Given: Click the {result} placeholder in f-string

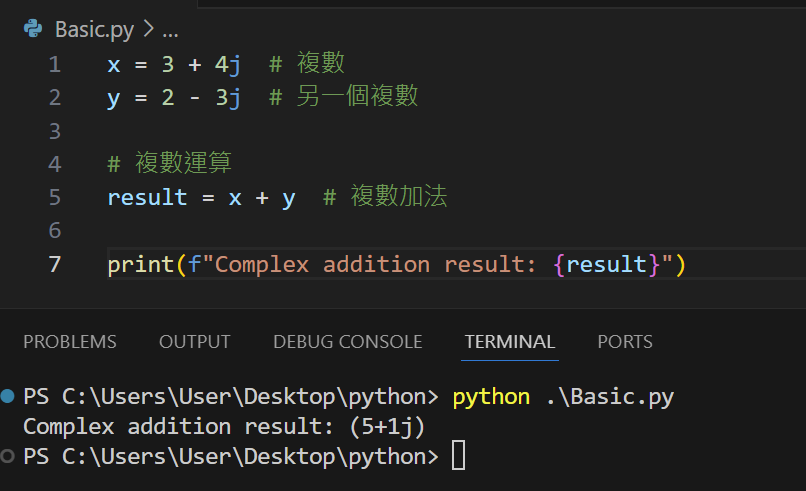Looking at the screenshot, I should (607, 265).
